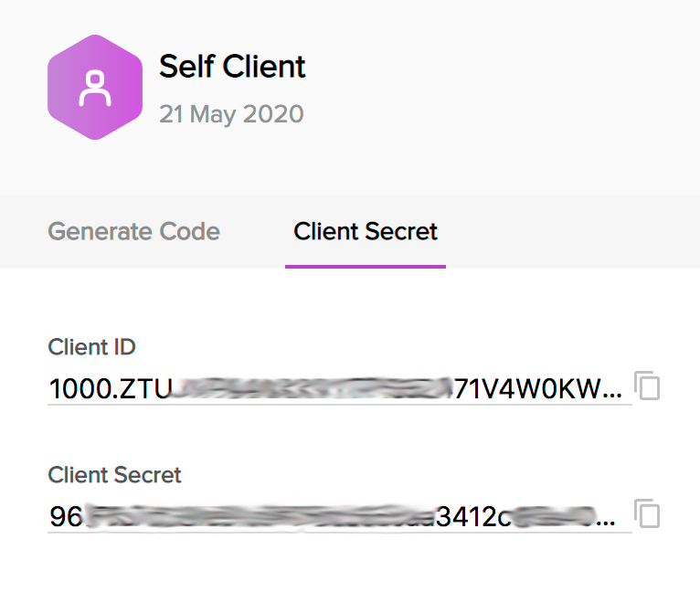700x592 pixels.
Task: Click the person silhouette inside the hexagon
Action: pyautogui.click(x=95, y=88)
